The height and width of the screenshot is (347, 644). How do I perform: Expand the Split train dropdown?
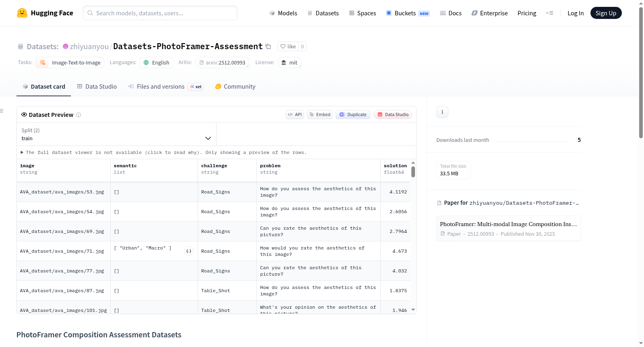pyautogui.click(x=116, y=134)
